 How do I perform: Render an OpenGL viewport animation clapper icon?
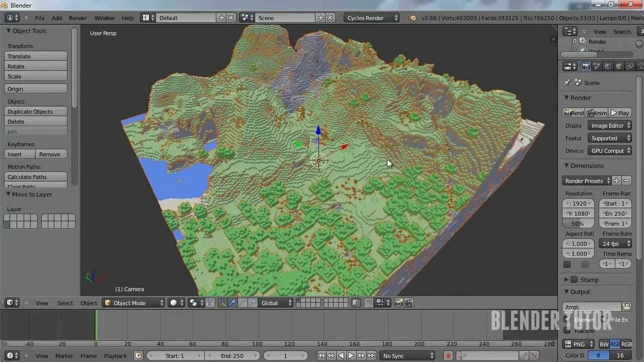409,303
